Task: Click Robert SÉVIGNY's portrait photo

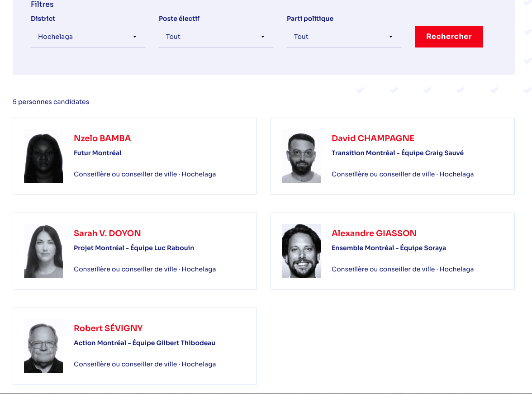Action: click(x=43, y=346)
